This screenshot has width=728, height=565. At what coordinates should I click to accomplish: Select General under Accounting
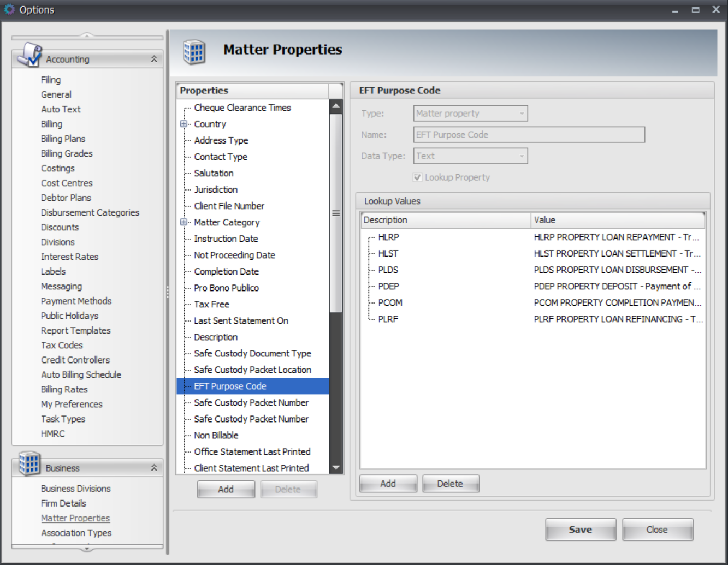(56, 94)
